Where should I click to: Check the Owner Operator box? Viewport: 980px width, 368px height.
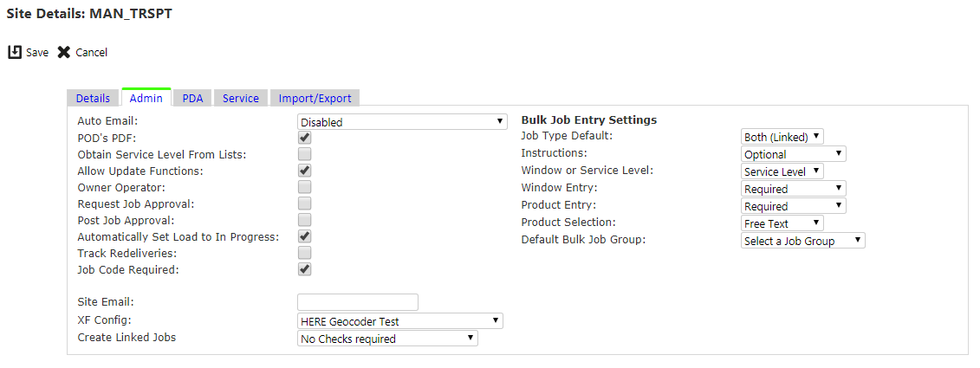pyautogui.click(x=304, y=187)
